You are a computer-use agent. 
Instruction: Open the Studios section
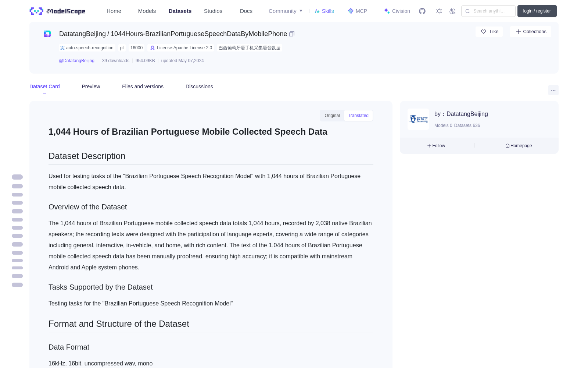click(x=213, y=11)
